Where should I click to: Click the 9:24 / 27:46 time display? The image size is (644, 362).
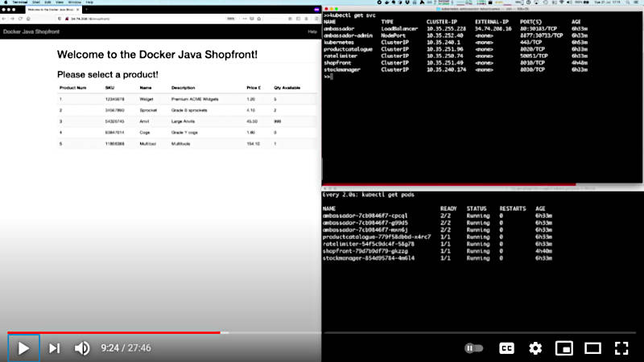pos(126,348)
